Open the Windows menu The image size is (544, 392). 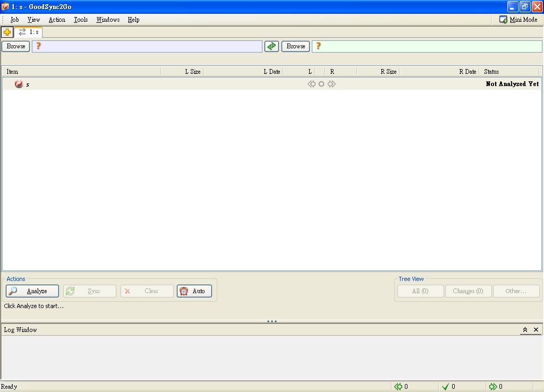108,20
